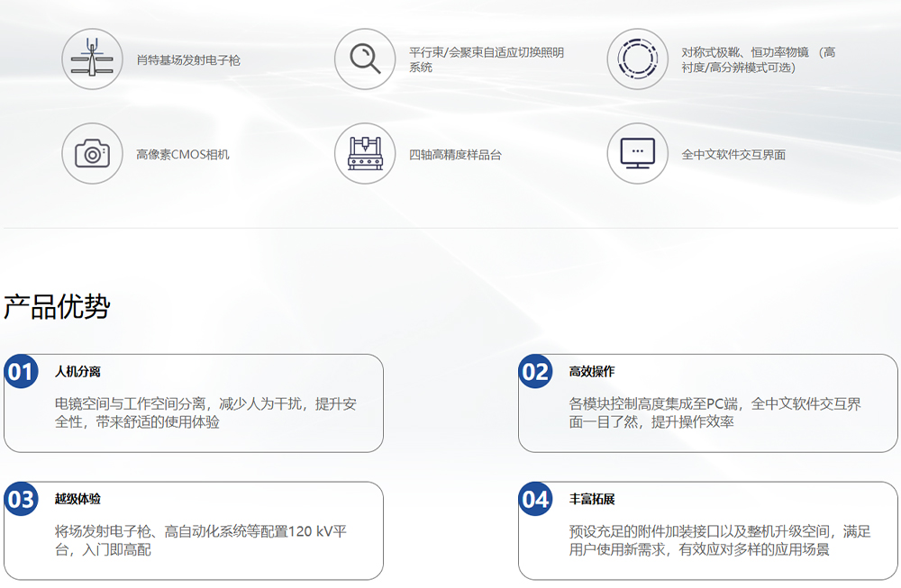Click the blue 04 number badge

(535, 500)
